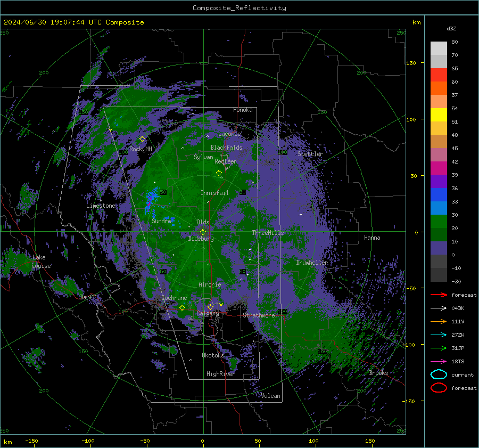Click the violet 0-10 dBZ color swatch
479x448 pixels.
point(439,248)
